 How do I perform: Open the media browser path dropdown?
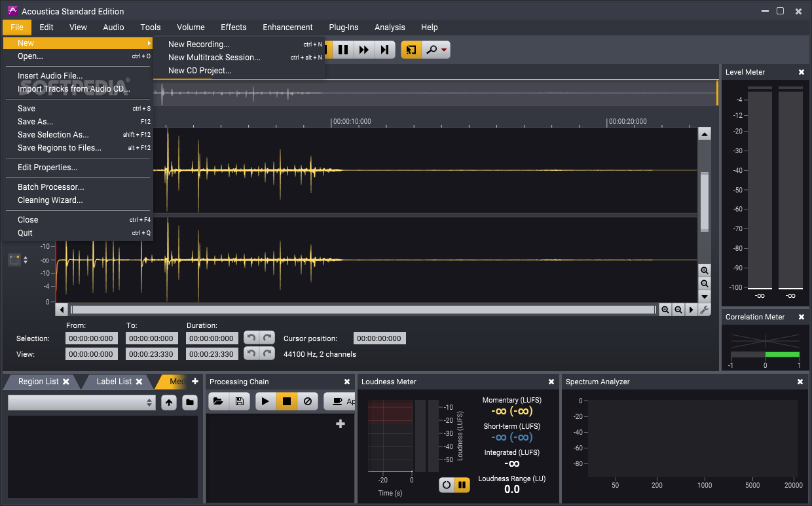pos(81,403)
